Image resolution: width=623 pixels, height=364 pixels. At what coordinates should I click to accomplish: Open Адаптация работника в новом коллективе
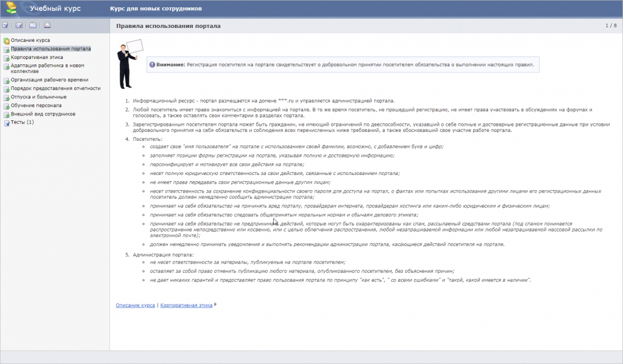click(x=47, y=68)
